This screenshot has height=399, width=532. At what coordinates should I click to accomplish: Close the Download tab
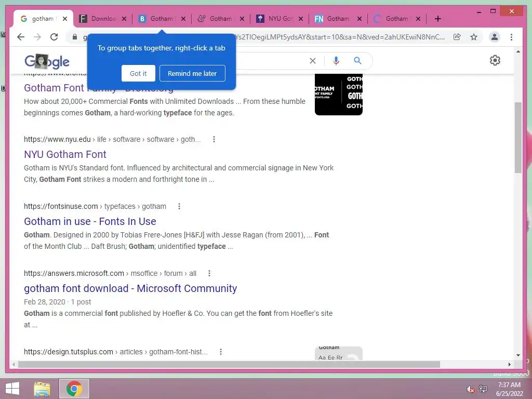pos(124,19)
